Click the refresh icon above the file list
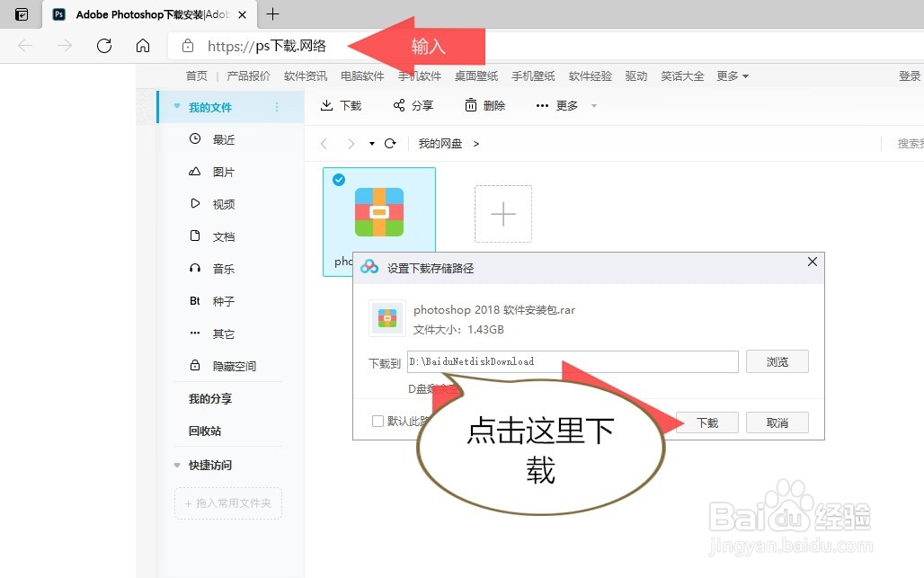 390,142
